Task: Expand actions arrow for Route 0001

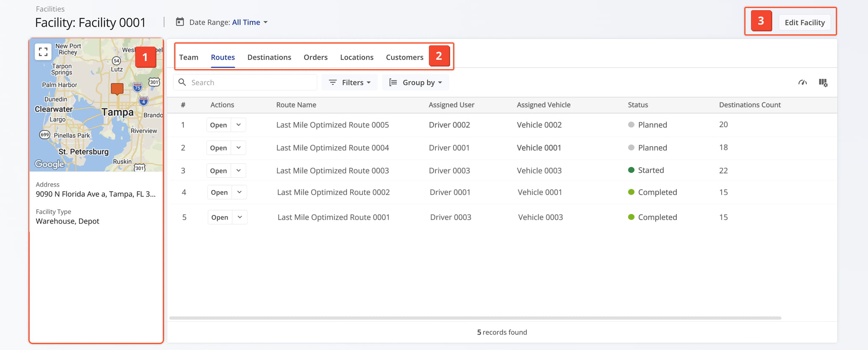Action: (x=240, y=217)
